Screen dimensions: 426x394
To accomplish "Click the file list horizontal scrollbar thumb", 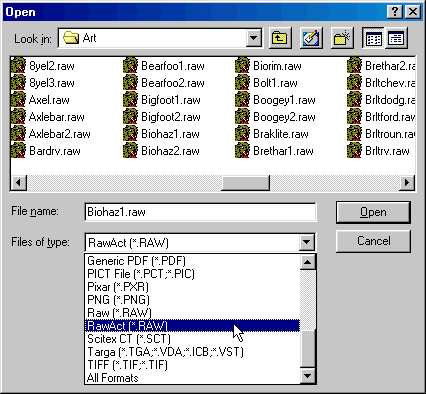I will click(245, 183).
